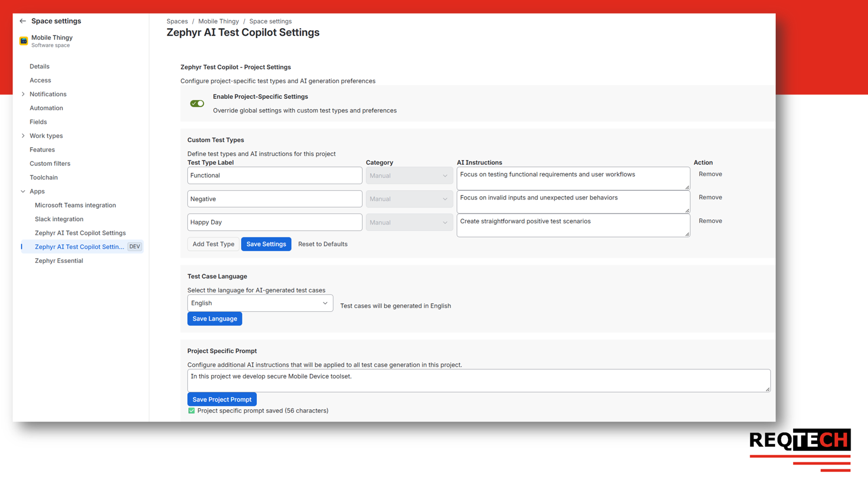Open Details in the sidebar
Screen dimensions: 868x489
tap(40, 66)
